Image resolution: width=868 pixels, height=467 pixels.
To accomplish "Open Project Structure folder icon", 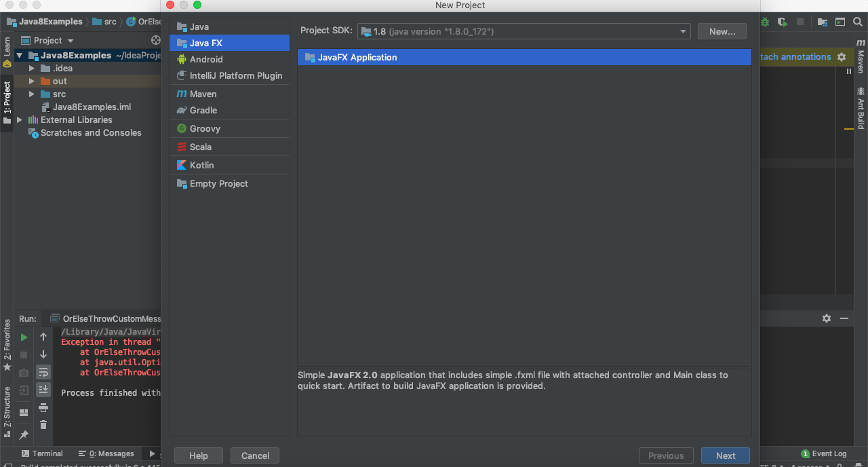I will (822, 22).
